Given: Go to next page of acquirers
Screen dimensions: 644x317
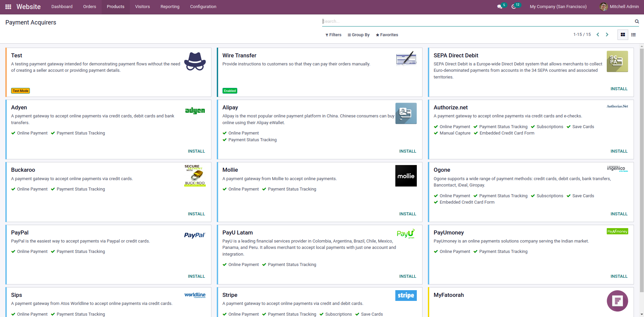Looking at the screenshot, I should coord(607,35).
